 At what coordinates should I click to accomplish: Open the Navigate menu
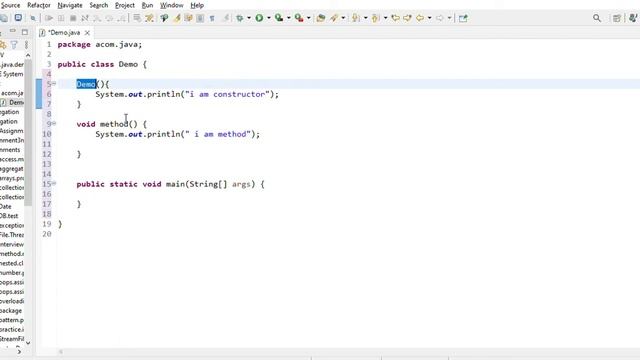pos(70,5)
